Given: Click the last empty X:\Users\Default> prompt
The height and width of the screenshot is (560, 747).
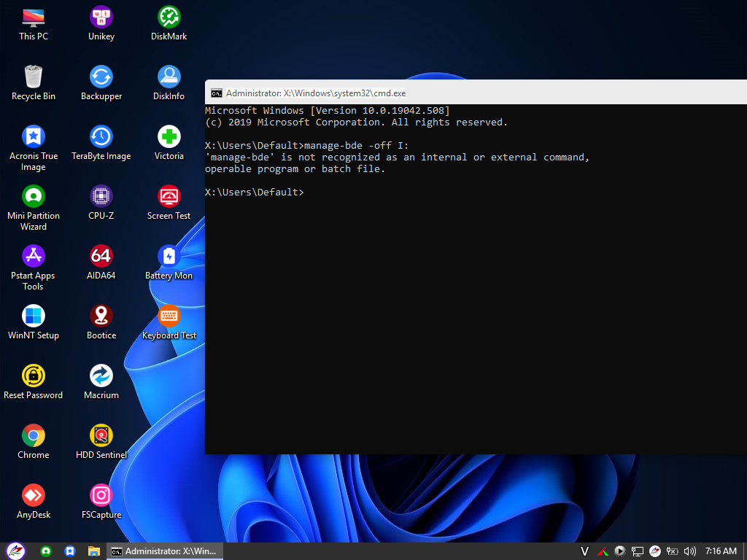Looking at the screenshot, I should point(255,192).
